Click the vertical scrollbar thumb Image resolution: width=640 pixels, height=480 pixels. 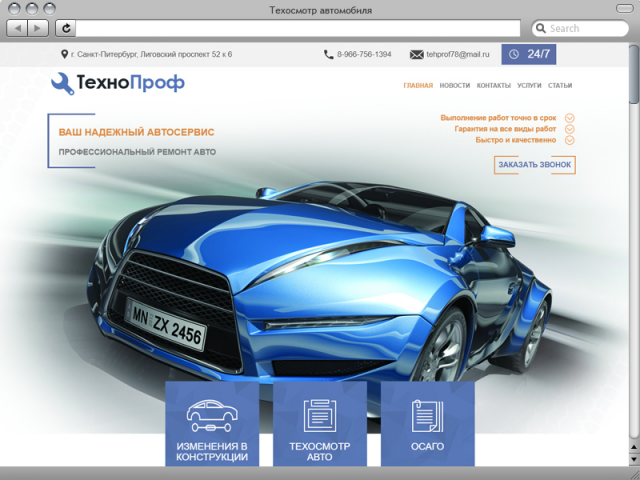[634, 74]
